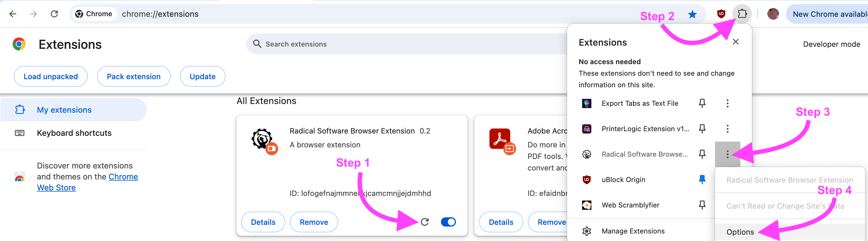
Task: Open Keyboard shortcuts in the sidebar
Action: [x=74, y=133]
